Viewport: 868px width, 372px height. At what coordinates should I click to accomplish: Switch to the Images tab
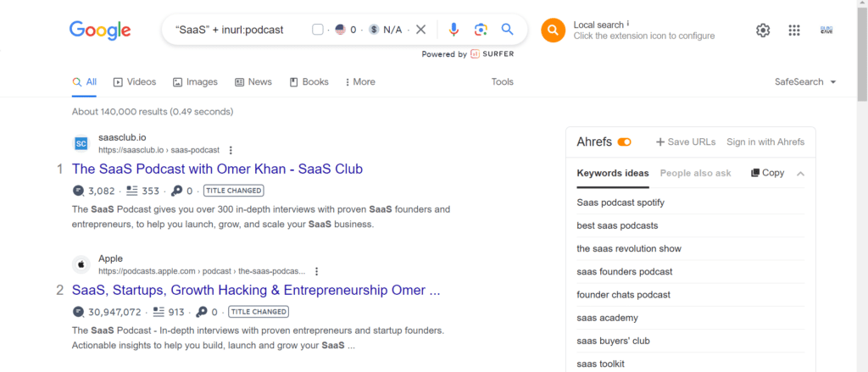tap(195, 82)
